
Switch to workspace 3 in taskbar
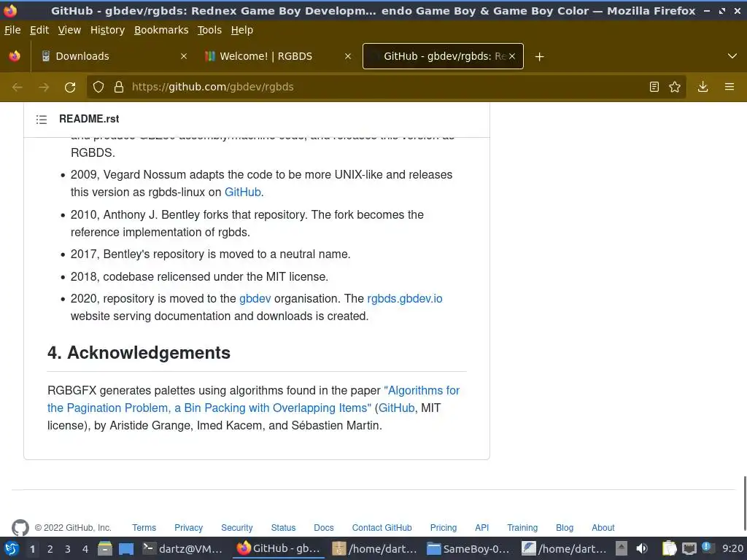click(x=68, y=549)
